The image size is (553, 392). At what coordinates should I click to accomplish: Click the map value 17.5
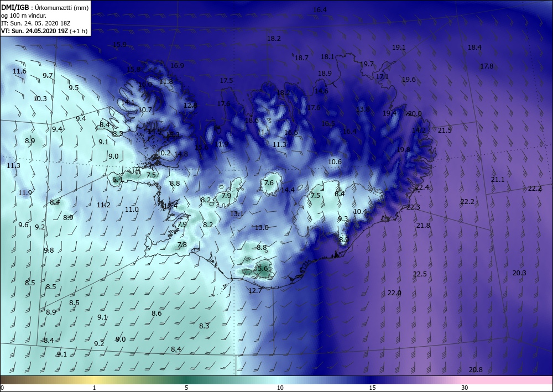pyautogui.click(x=226, y=80)
